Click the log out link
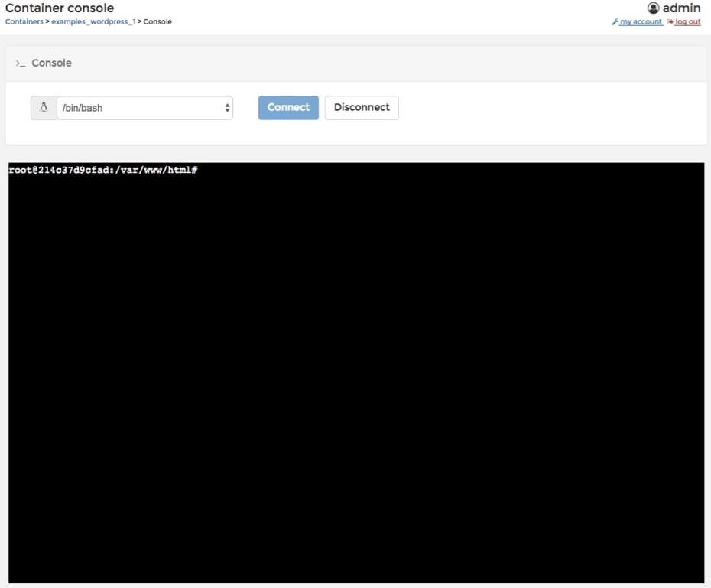Viewport: 711px width, 588px height. [x=684, y=21]
